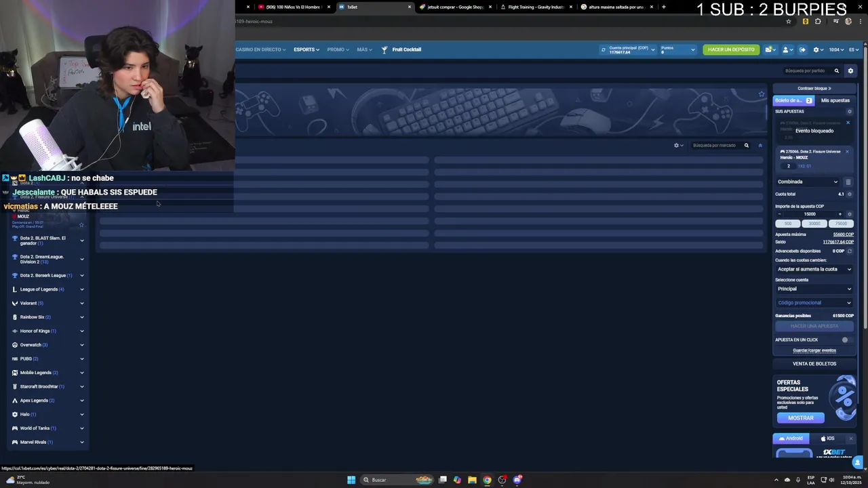
Task: Refresh available Advancebets icon
Action: click(849, 251)
